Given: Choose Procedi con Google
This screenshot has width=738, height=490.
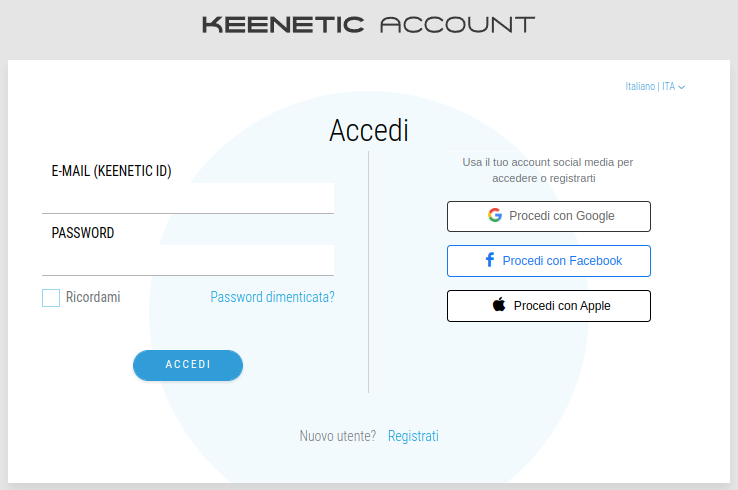Looking at the screenshot, I should 549,216.
